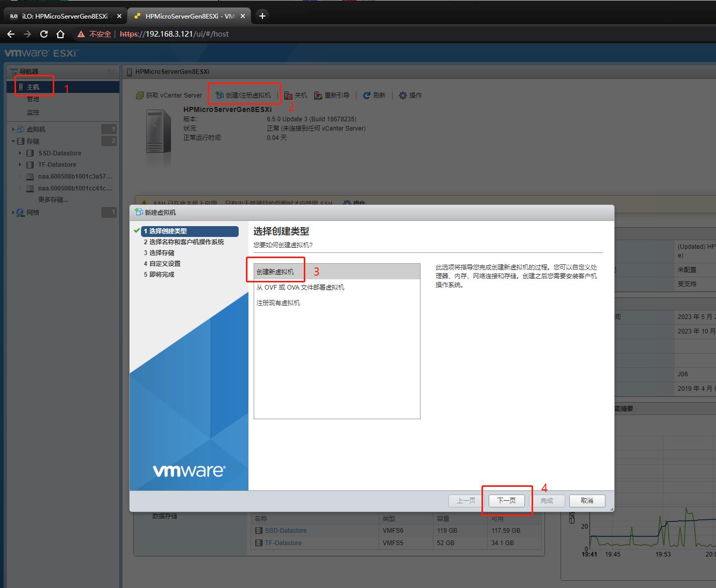Image resolution: width=716 pixels, height=588 pixels.
Task: Click the naa.600508b1001cc41c device icon
Action: point(30,188)
